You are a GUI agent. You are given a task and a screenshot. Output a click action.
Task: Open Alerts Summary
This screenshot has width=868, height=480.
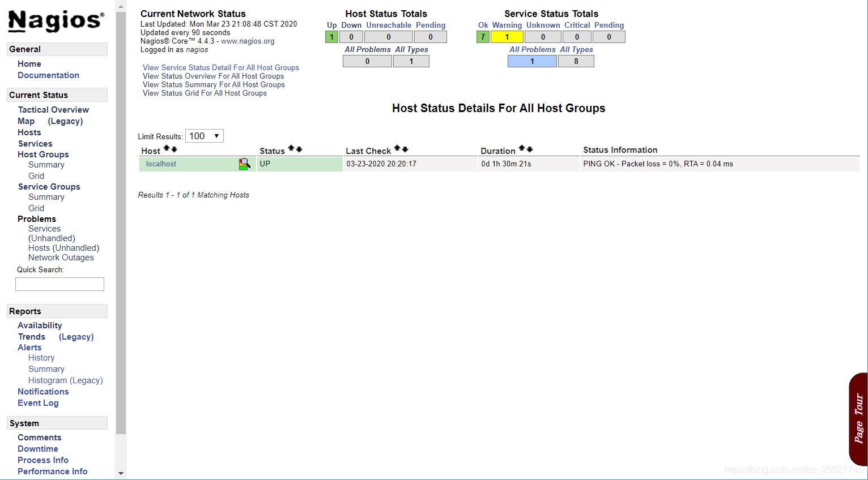(46, 369)
